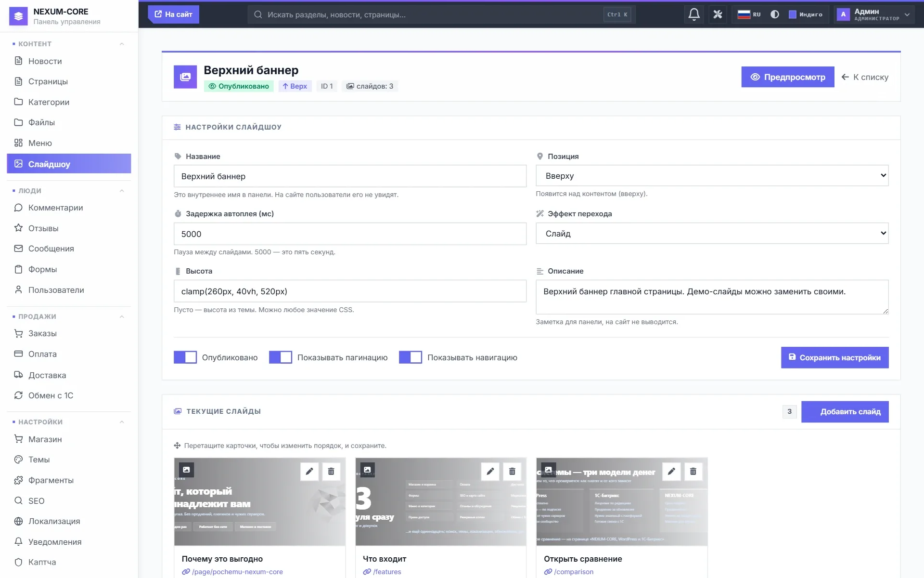Click the drag-handle icon beside reorder hint
This screenshot has height=578, width=924.
[177, 446]
